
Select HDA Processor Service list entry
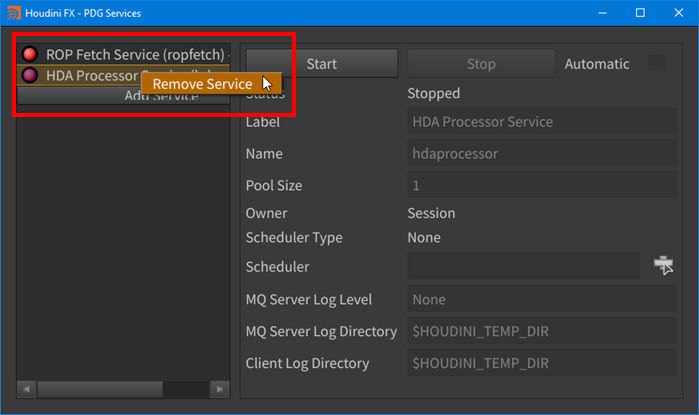90,75
